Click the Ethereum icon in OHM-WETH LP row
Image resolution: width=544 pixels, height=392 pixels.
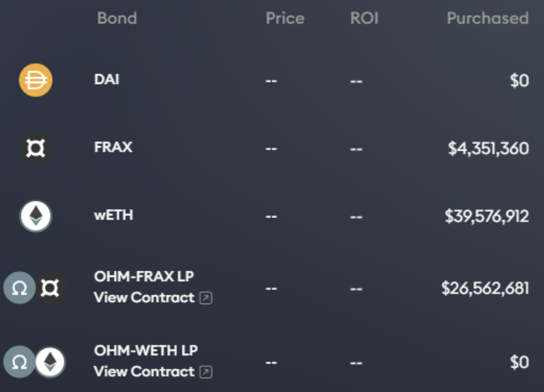coord(50,362)
